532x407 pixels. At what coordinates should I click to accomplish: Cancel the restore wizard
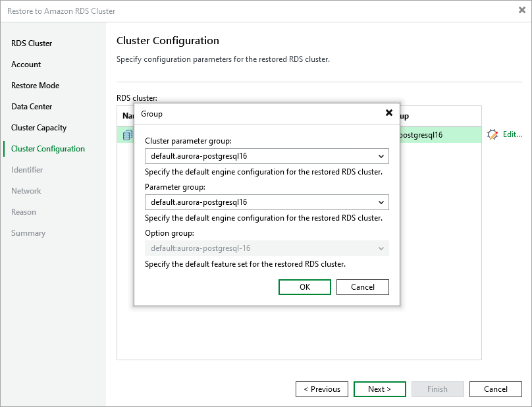click(495, 389)
